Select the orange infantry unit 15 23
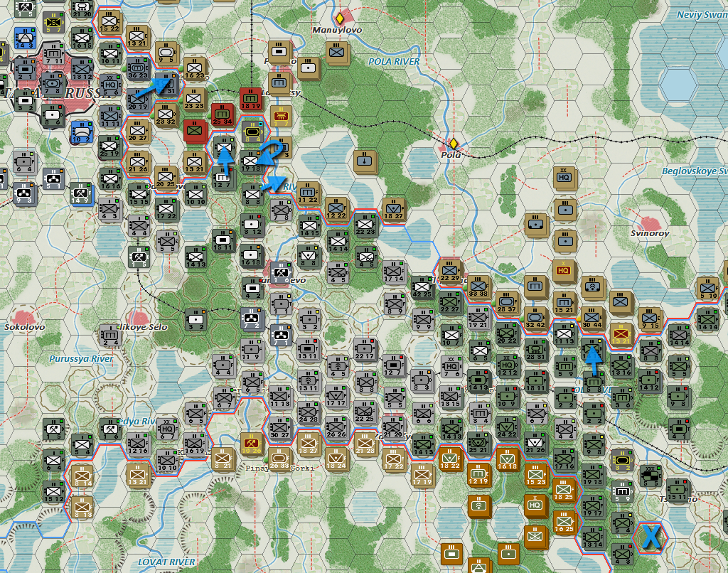The height and width of the screenshot is (573, 728). 535,476
